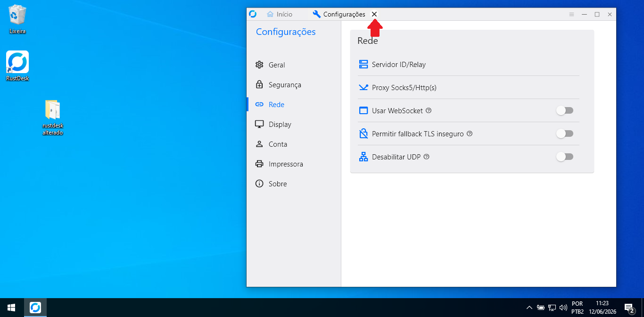The width and height of the screenshot is (644, 317).
Task: Maximize the RustDesk window
Action: 597,15
